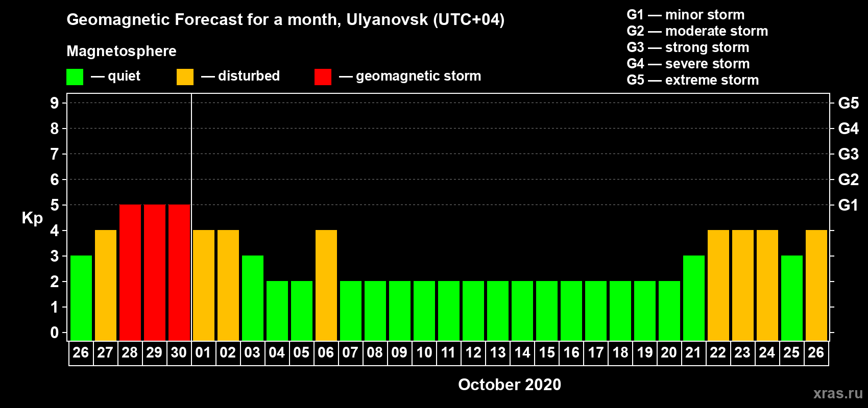Click the '— disturbed' legend label
The height and width of the screenshot is (408, 868).
pyautogui.click(x=240, y=76)
